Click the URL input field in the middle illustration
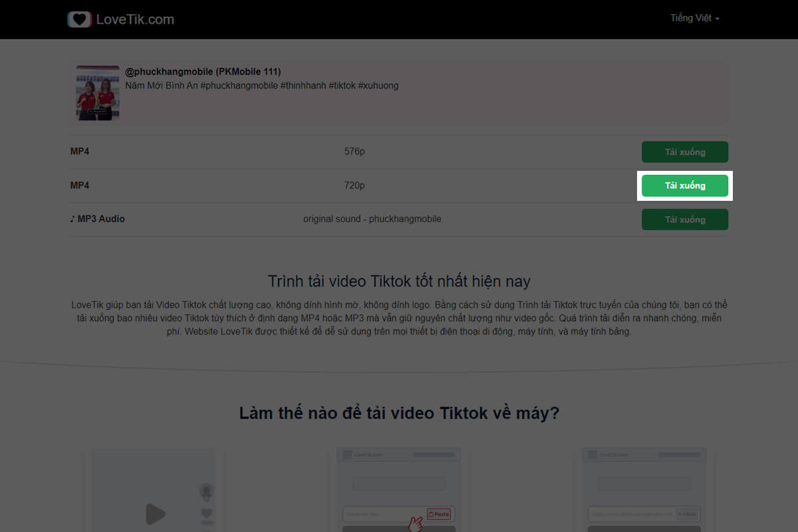798x532 pixels. point(379,513)
